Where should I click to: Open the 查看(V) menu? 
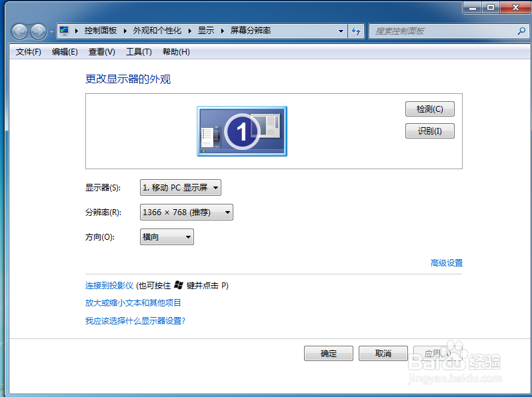pyautogui.click(x=101, y=52)
